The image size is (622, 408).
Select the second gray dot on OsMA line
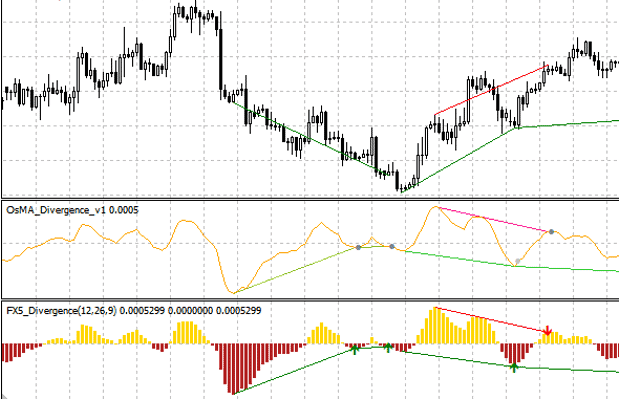(x=392, y=246)
